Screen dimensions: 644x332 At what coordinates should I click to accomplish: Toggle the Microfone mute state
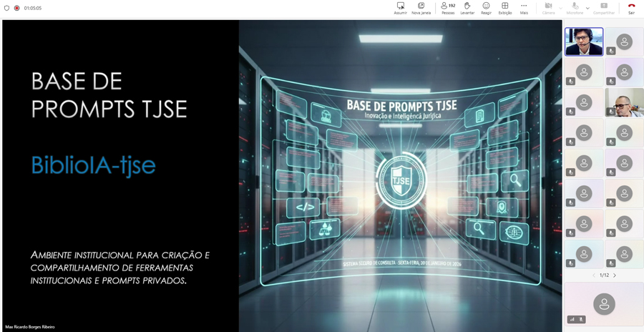point(575,8)
